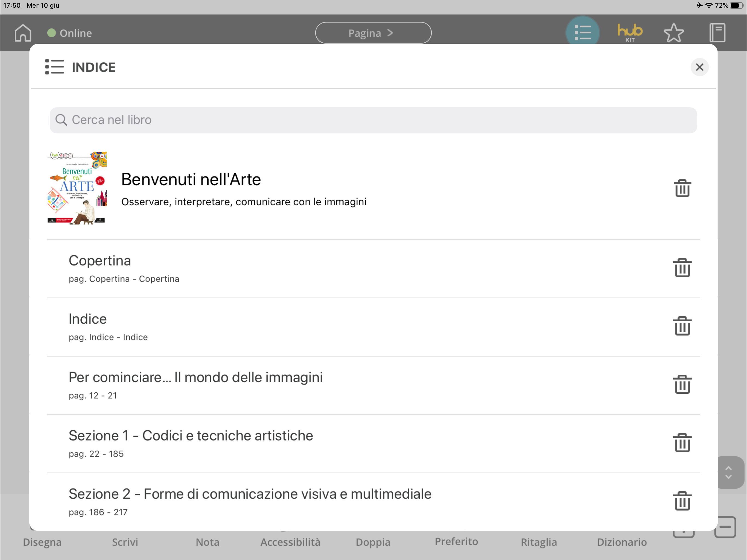Tap the Benvenuti nell'Arte cover thumbnail
747x560 pixels.
coord(77,188)
